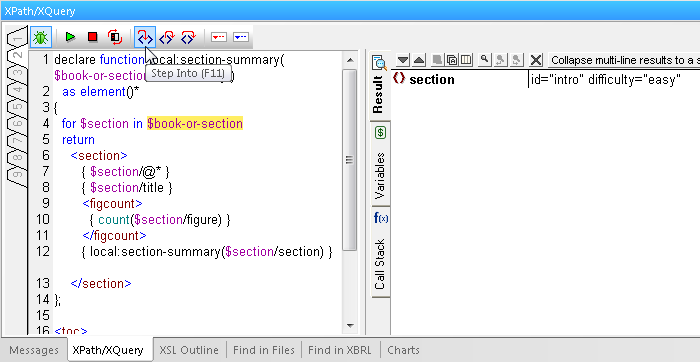The width and height of the screenshot is (700, 362).
Task: Click the <figcount> tag on line 9
Action: [x=112, y=204]
